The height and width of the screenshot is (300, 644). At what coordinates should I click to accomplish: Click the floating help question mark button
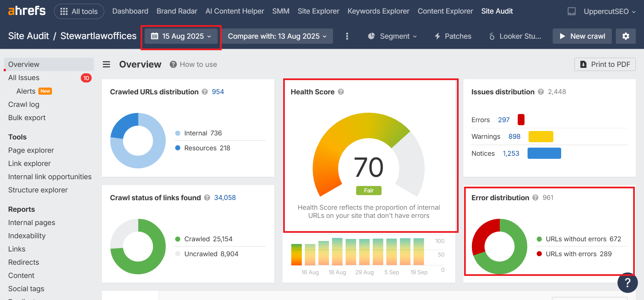627,282
